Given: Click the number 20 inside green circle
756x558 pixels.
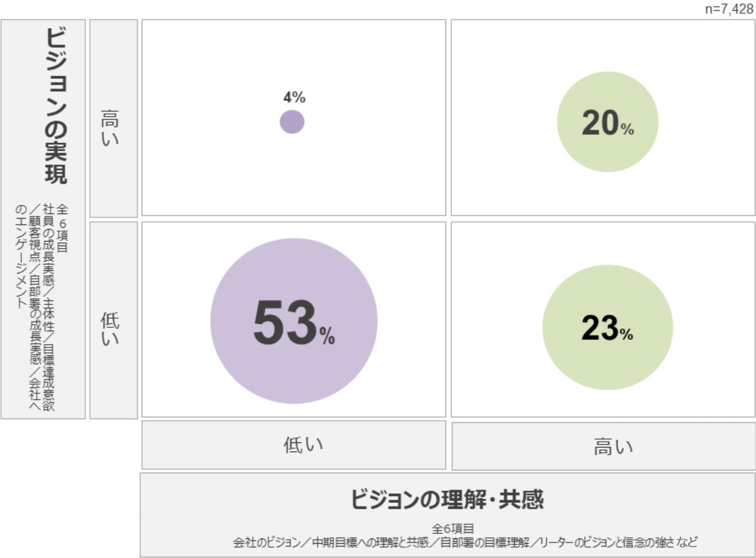Looking at the screenshot, I should [600, 122].
